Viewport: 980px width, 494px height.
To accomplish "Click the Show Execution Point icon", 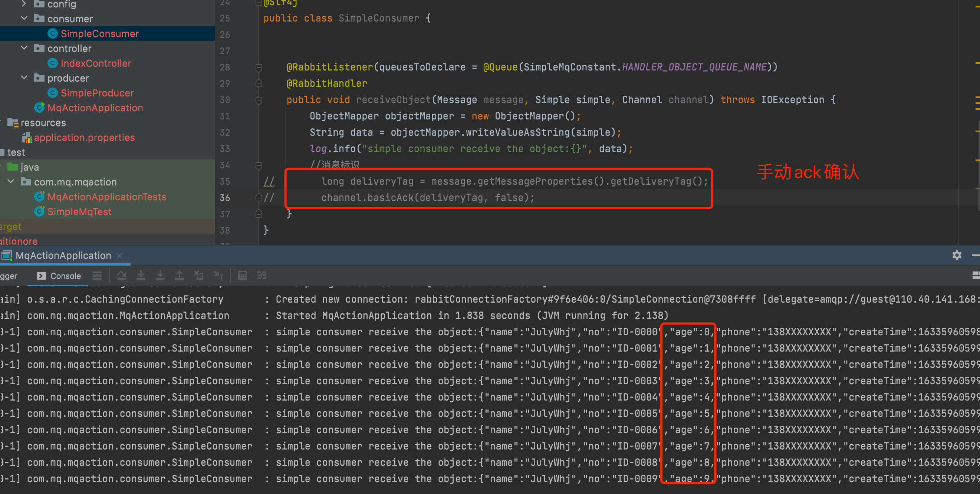I will [98, 275].
